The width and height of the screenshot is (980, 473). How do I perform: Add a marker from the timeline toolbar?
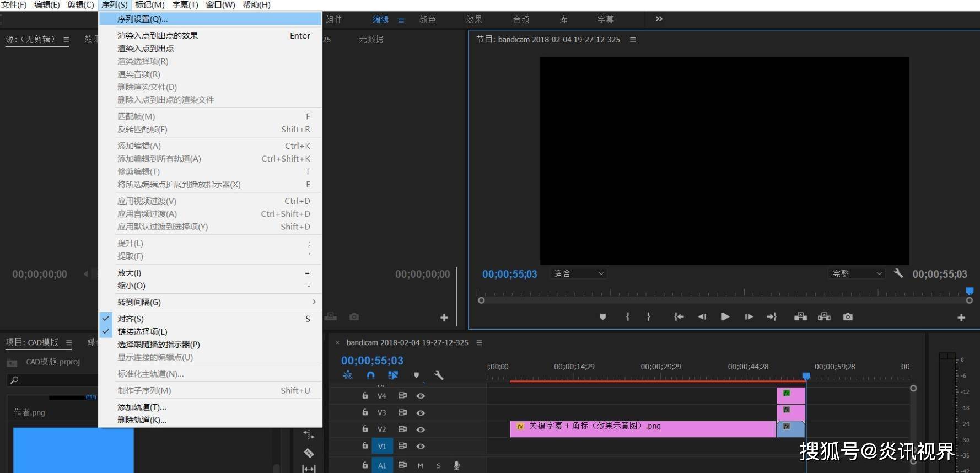coord(416,375)
